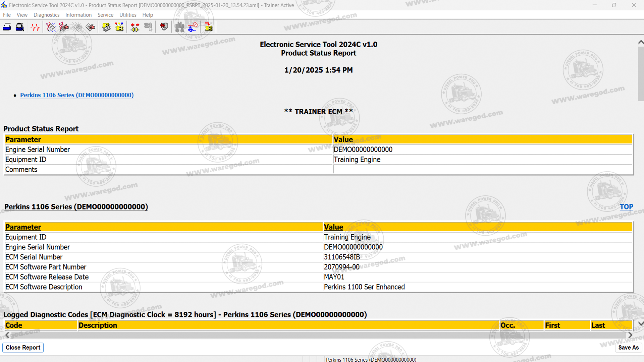Click the Logged Events notepad icon
This screenshot has height=362, width=644.
pos(90,27)
